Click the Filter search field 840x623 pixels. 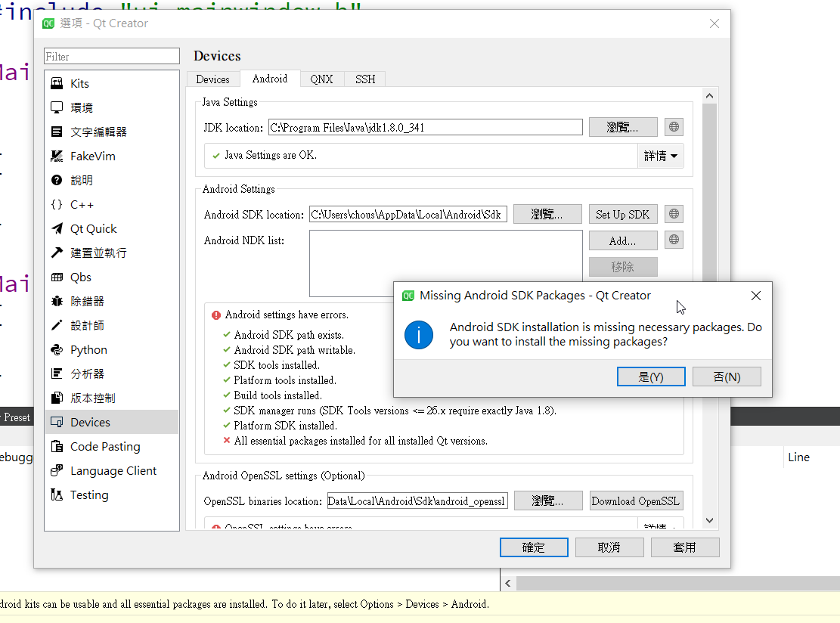111,56
